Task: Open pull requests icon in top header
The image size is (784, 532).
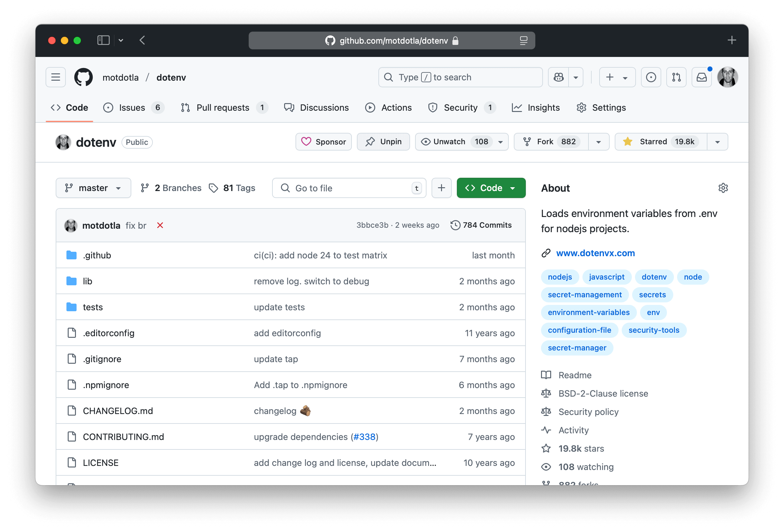Action: pyautogui.click(x=676, y=77)
